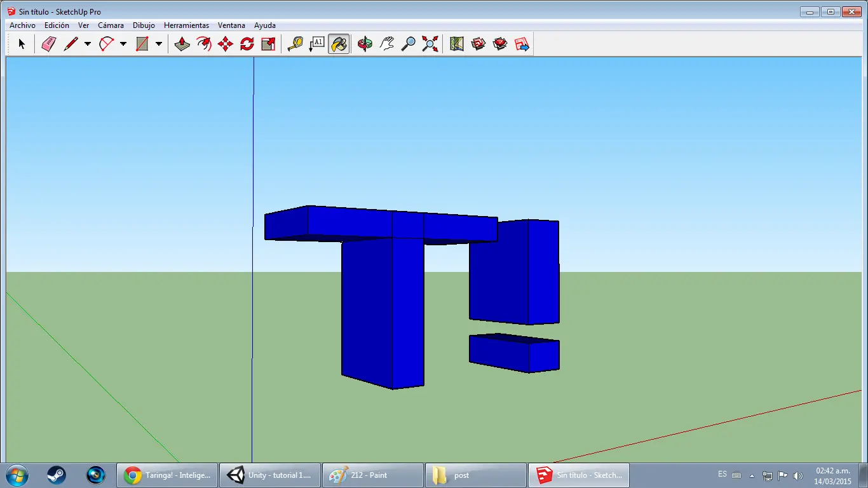Activate the Scale tool
Image resolution: width=868 pixels, height=488 pixels.
[269, 44]
